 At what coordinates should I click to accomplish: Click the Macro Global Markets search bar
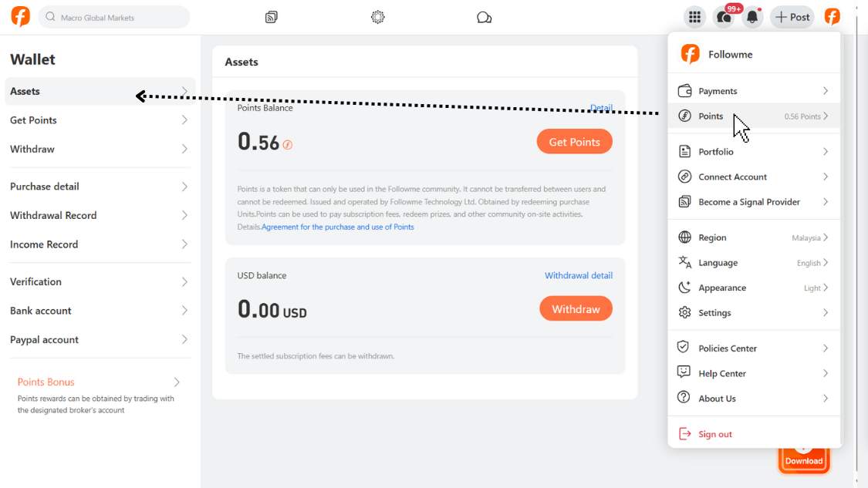(113, 15)
